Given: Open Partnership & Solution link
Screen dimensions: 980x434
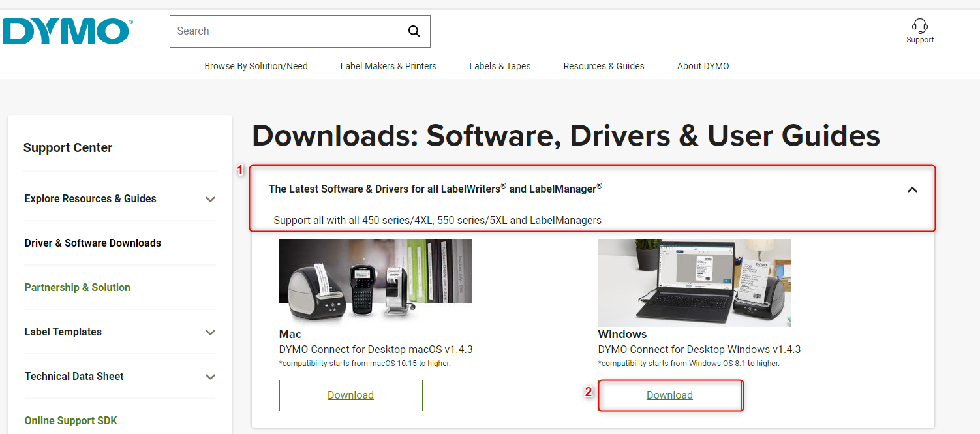Looking at the screenshot, I should coord(77,287).
